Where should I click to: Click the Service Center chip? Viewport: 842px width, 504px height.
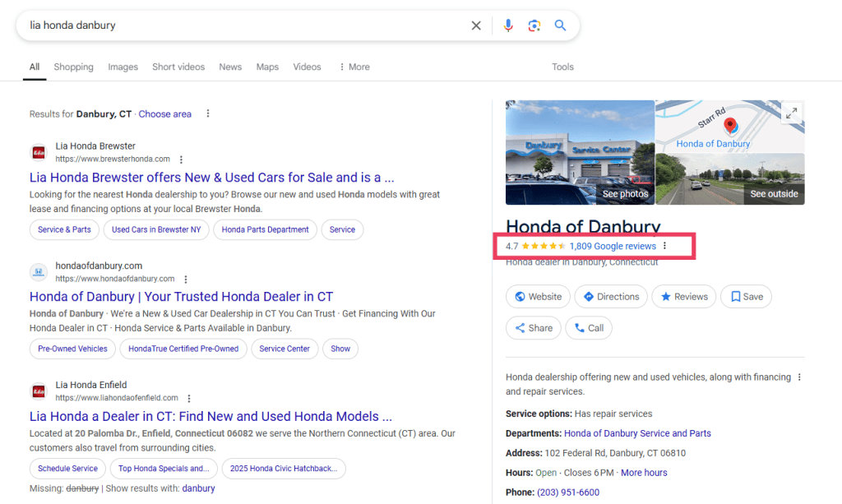285,349
